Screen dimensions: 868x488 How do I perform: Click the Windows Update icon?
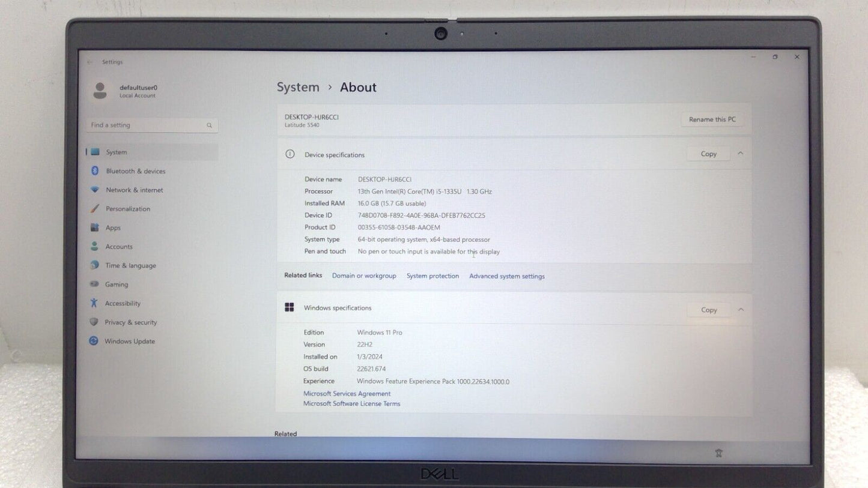[93, 341]
